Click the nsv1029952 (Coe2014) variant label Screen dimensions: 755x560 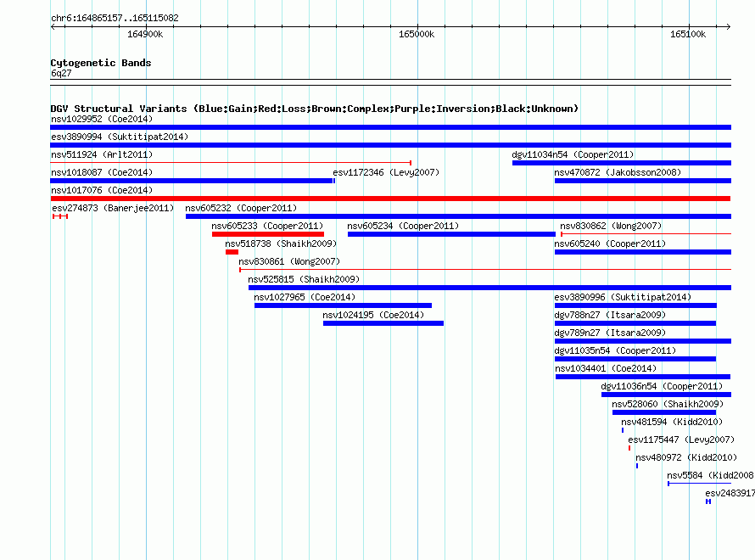[x=102, y=119]
